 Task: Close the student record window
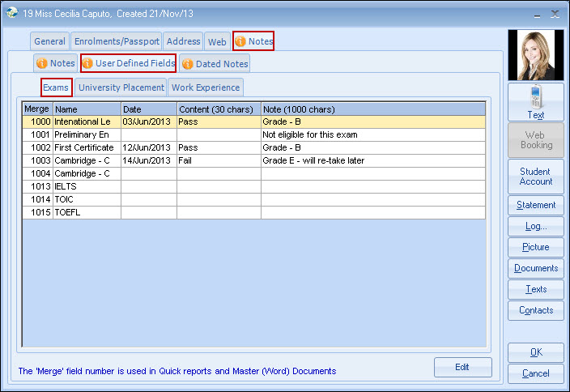(x=555, y=14)
